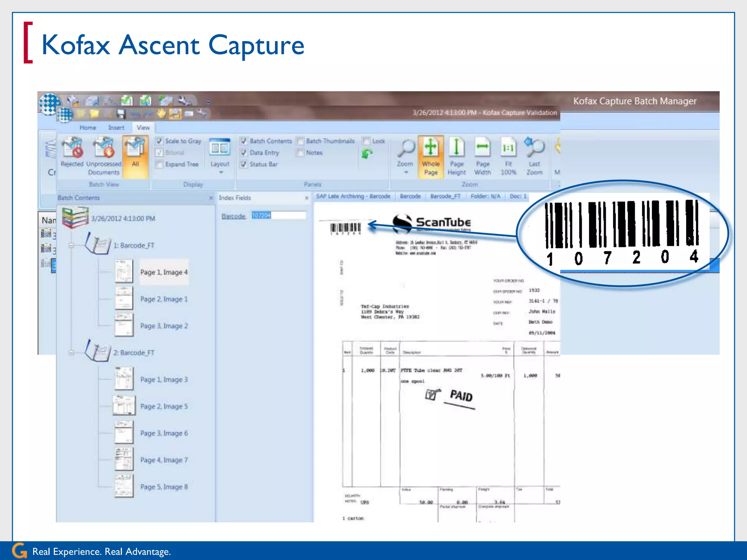This screenshot has height=560, width=747.
Task: Click the highlighted zoom image icon in quick toolbar
Action: point(175,114)
